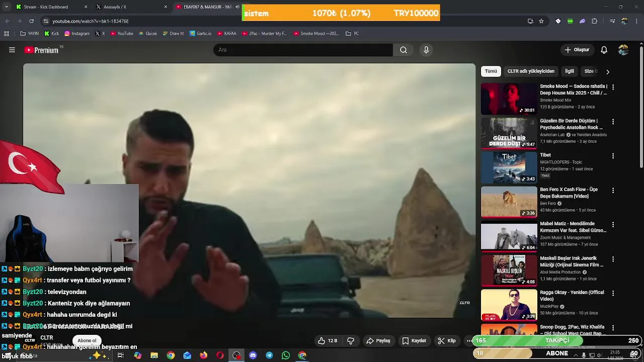Viewport: 644px width, 362px height.
Task: Like the video with the thumbs-up button
Action: [x=327, y=341]
